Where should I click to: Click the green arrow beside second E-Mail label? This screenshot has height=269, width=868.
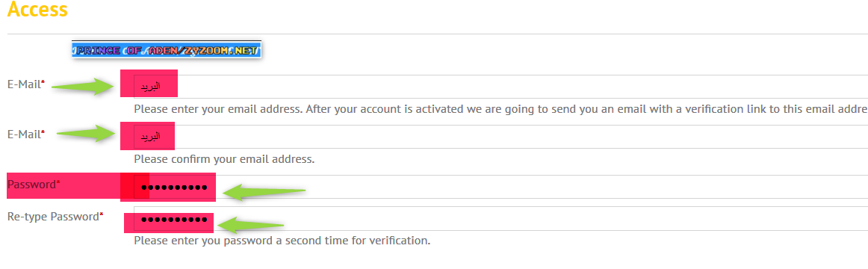point(86,134)
